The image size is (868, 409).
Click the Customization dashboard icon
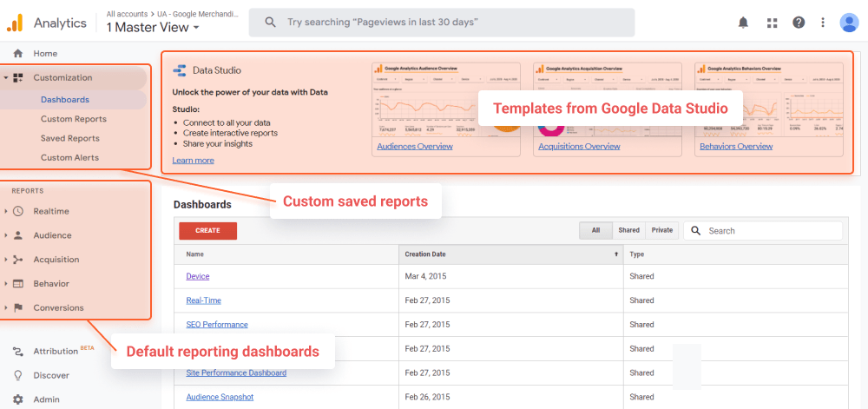coord(18,78)
